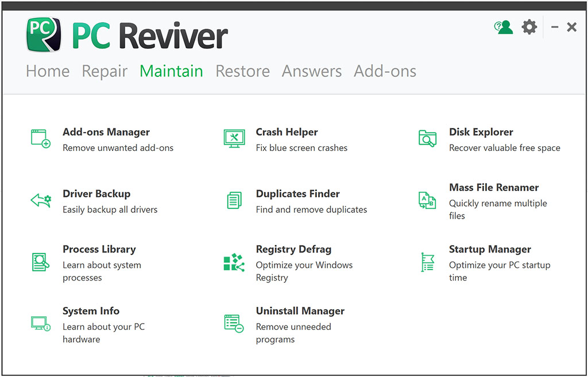Select the Maintain tab
The image size is (588, 377).
coord(171,71)
